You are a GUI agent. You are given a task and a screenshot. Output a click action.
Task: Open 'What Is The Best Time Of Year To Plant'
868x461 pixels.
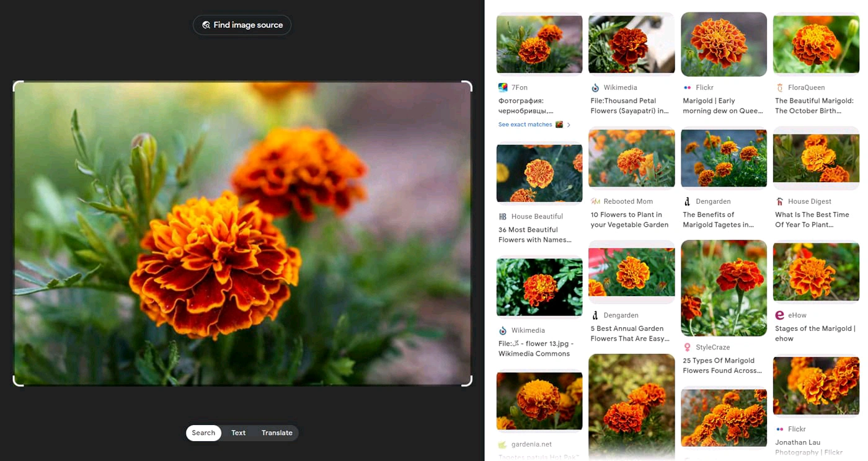point(812,220)
